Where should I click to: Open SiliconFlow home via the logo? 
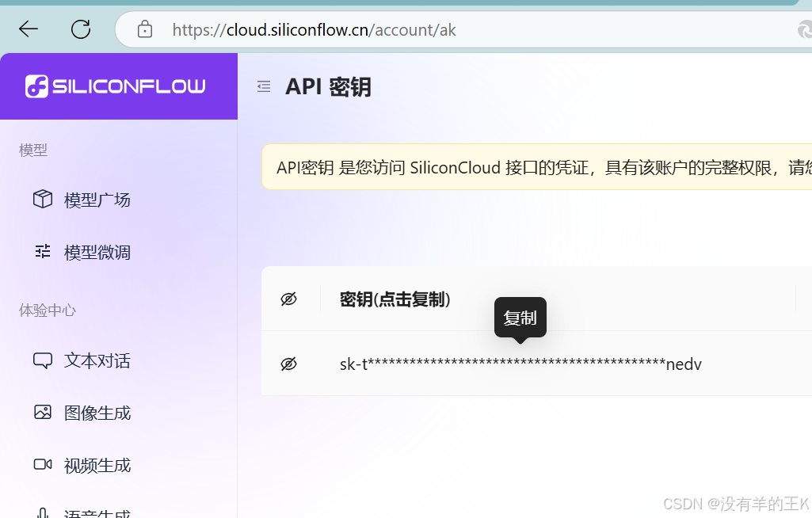116,86
